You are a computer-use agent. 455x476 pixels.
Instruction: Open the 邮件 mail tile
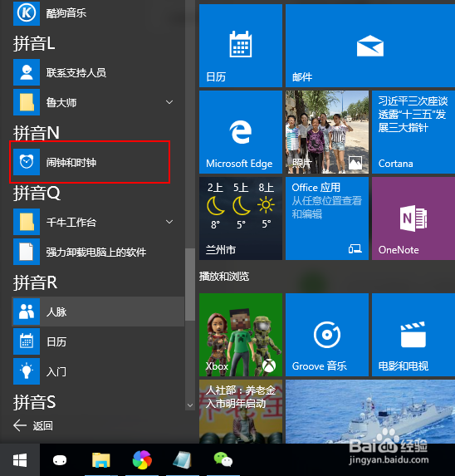coord(370,46)
